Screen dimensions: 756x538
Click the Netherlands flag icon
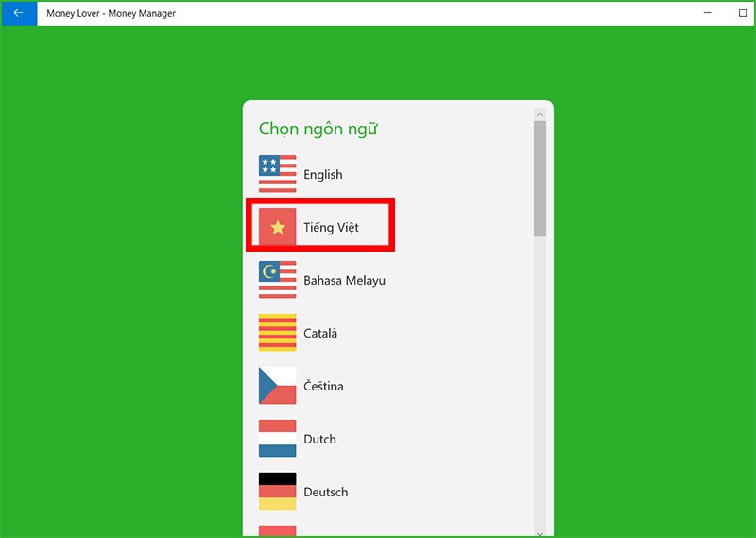(277, 439)
